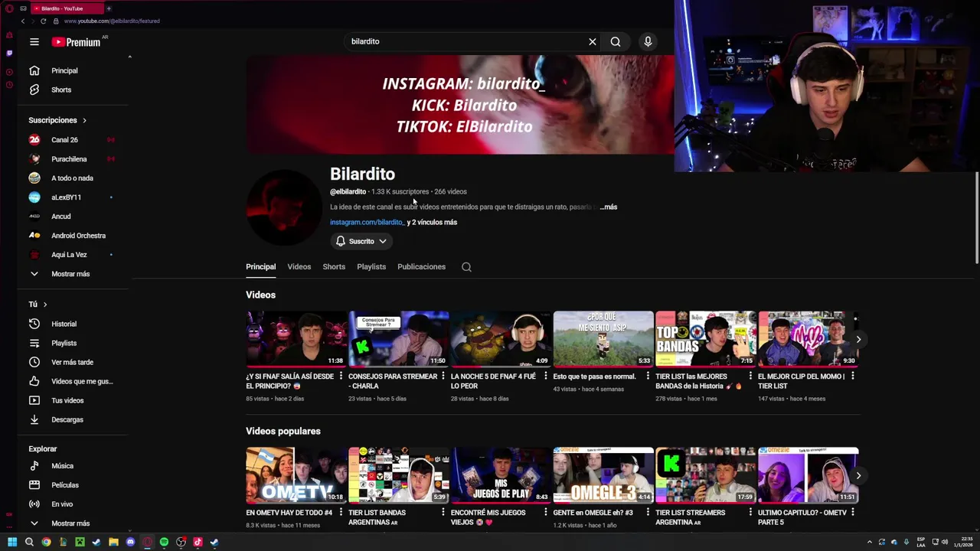
Task: Open Opera main menu logo
Action: 8,8
